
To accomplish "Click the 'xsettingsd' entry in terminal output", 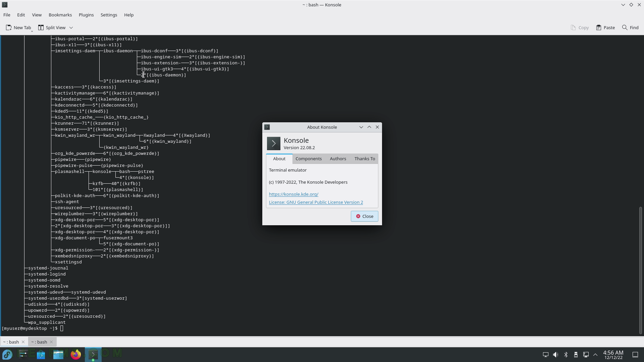I will [x=68, y=262].
